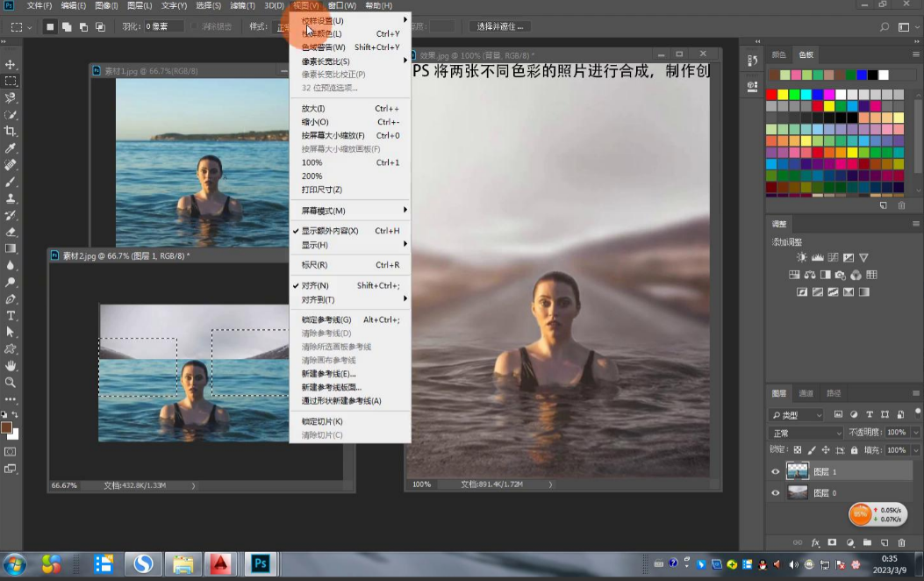Screen dimensions: 924x581
Task: Click the delete layer trash icon
Action: pos(901,542)
